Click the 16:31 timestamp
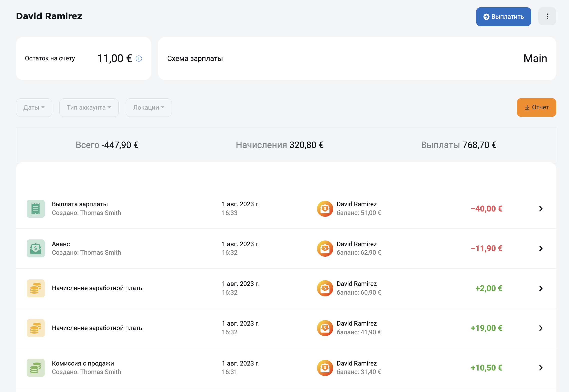This screenshot has height=392, width=569. click(x=230, y=372)
